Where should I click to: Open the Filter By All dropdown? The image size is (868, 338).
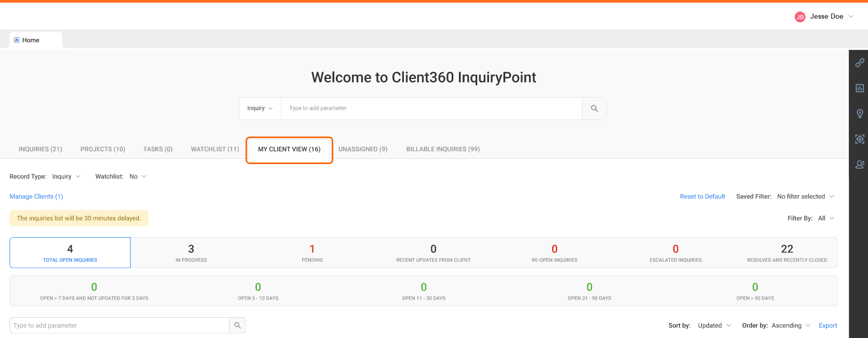826,218
